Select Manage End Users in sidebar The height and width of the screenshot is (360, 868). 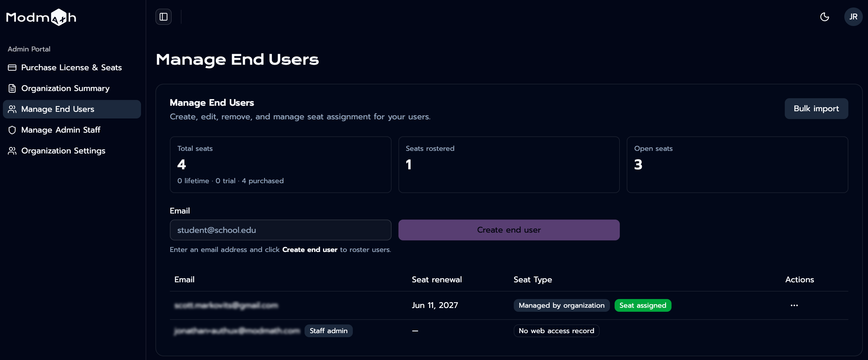click(x=72, y=109)
